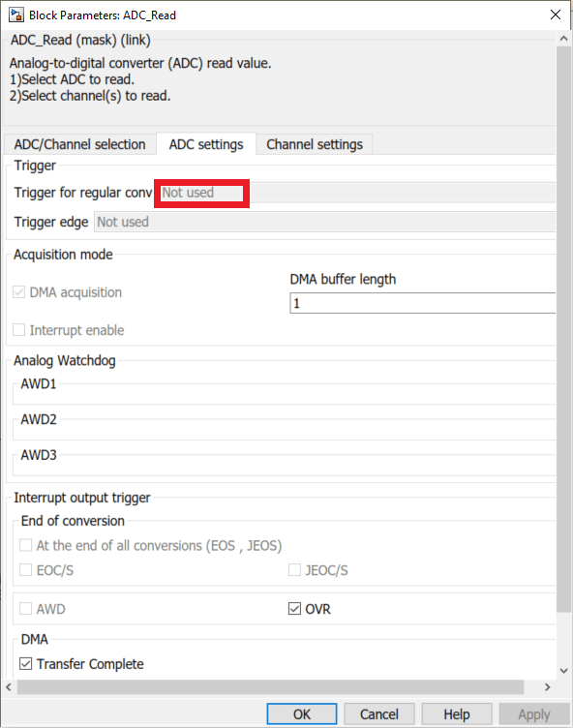Click the OK button
The width and height of the screenshot is (573, 728).
tap(302, 714)
